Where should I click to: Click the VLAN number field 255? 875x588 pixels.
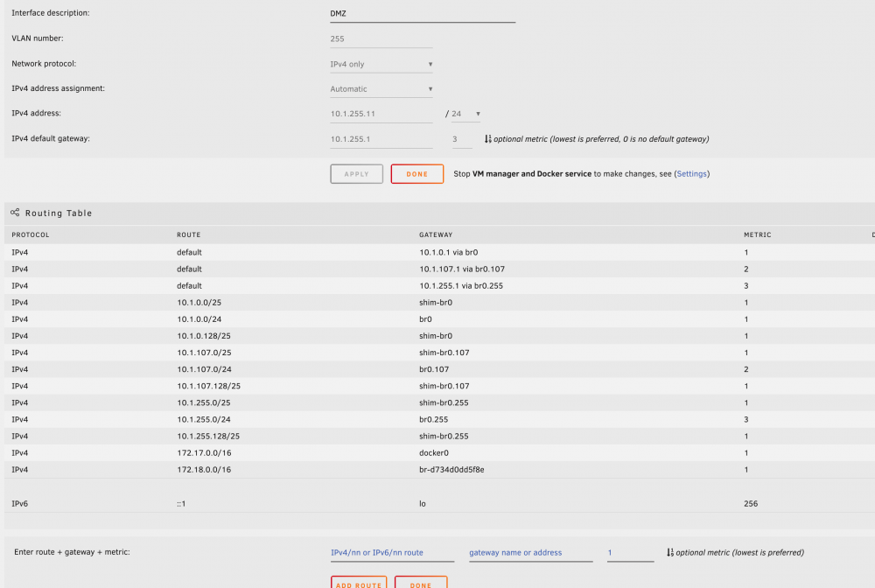pos(381,39)
